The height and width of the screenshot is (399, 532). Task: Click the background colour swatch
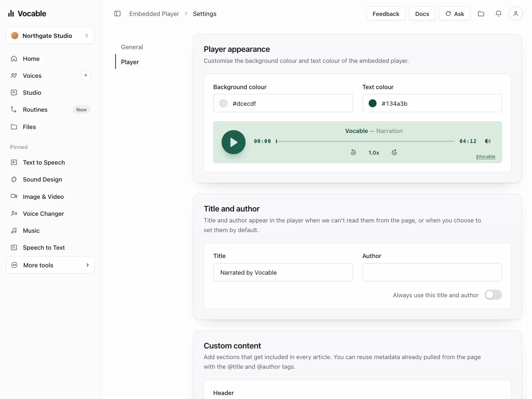pyautogui.click(x=223, y=103)
